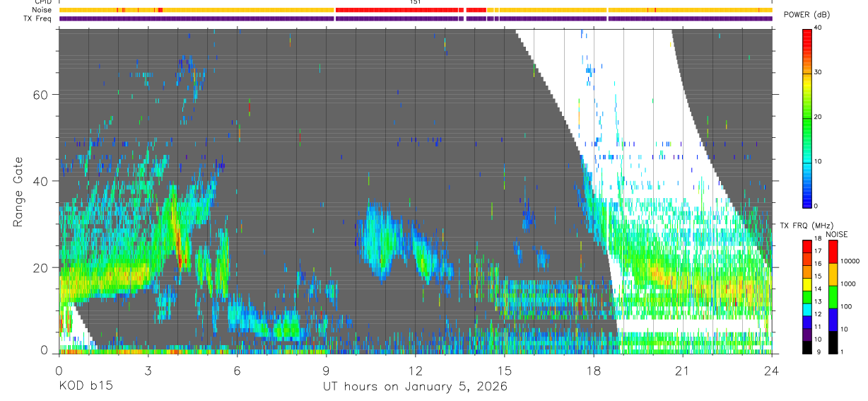Click x-axis tick label 15
This screenshot has width=868, height=401.
(x=504, y=370)
